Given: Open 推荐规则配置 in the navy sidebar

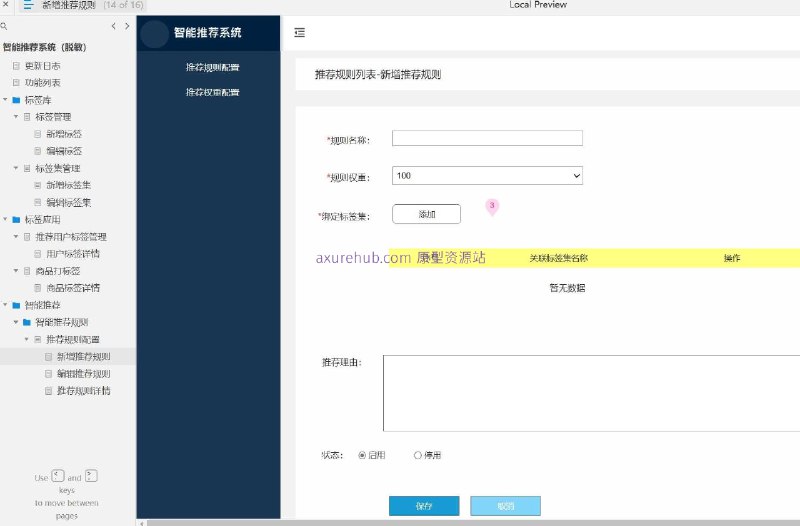Looking at the screenshot, I should [212, 67].
